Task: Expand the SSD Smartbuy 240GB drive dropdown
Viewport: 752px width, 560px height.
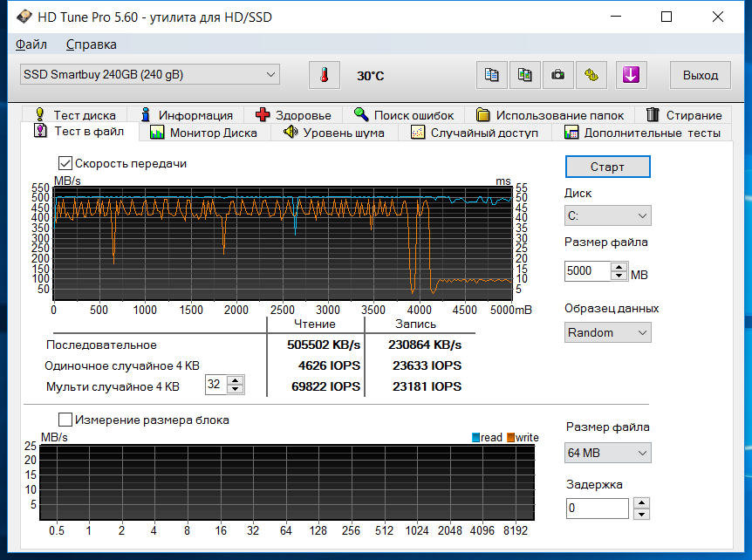Action: click(x=150, y=75)
